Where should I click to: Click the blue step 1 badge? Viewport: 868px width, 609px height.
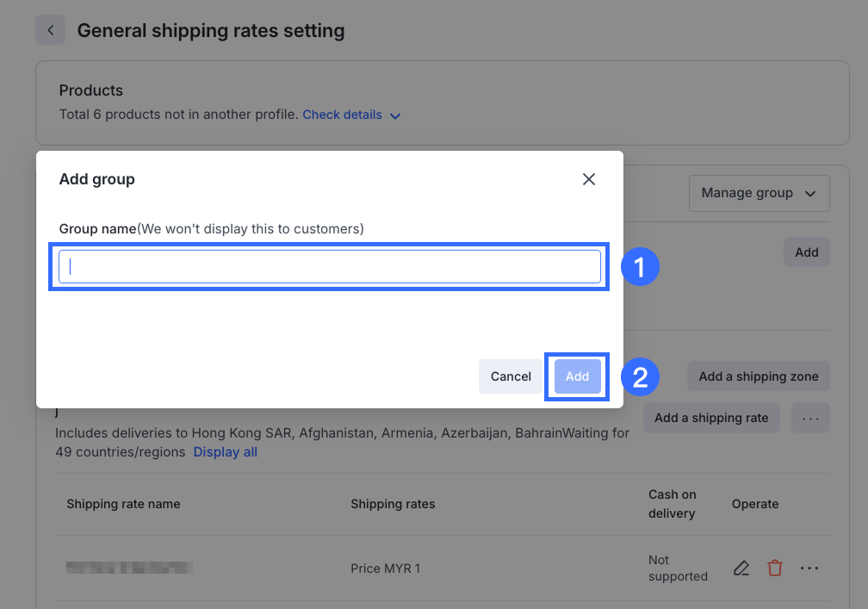pos(640,267)
